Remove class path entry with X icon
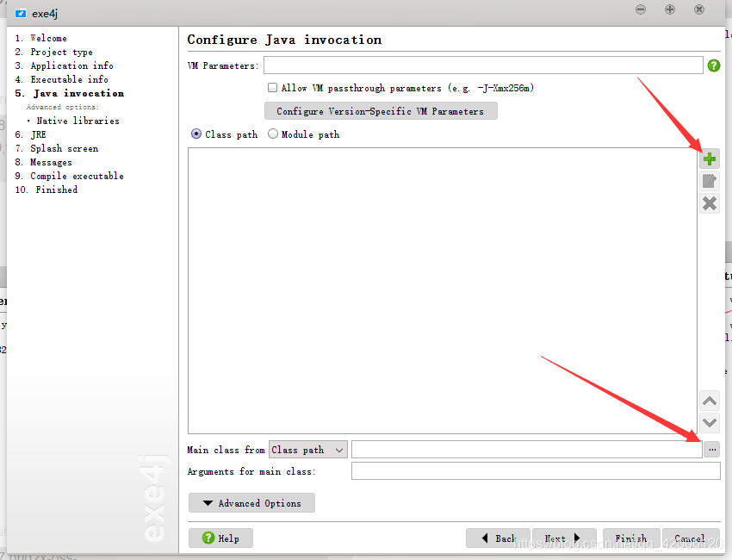 point(709,203)
